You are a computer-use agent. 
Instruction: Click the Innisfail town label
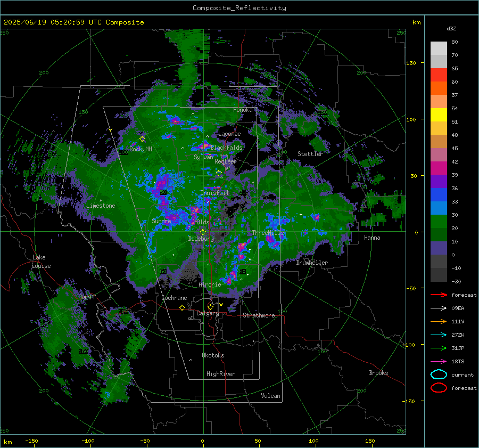(x=214, y=193)
